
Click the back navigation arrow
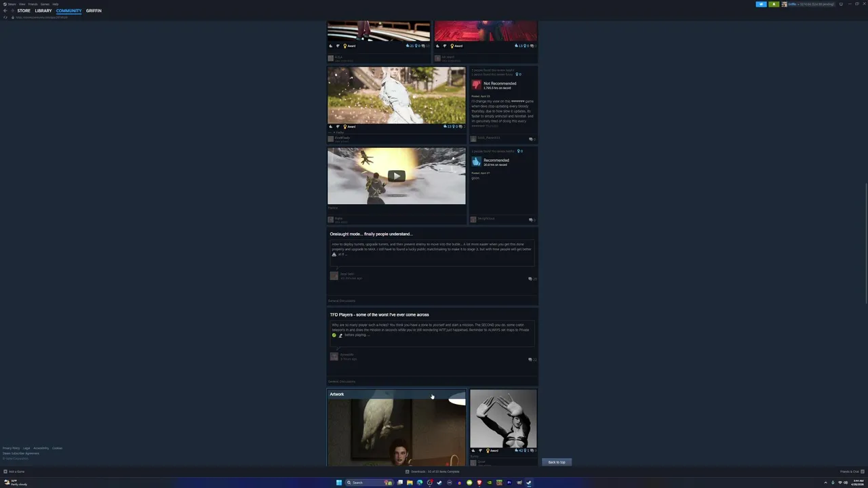click(5, 11)
